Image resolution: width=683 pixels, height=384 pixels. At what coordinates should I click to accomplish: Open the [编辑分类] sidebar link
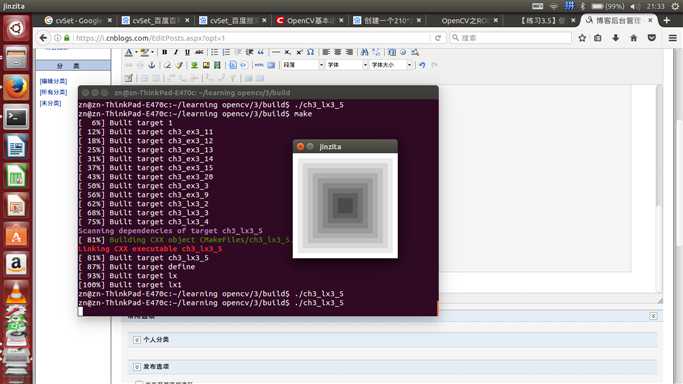pos(53,81)
